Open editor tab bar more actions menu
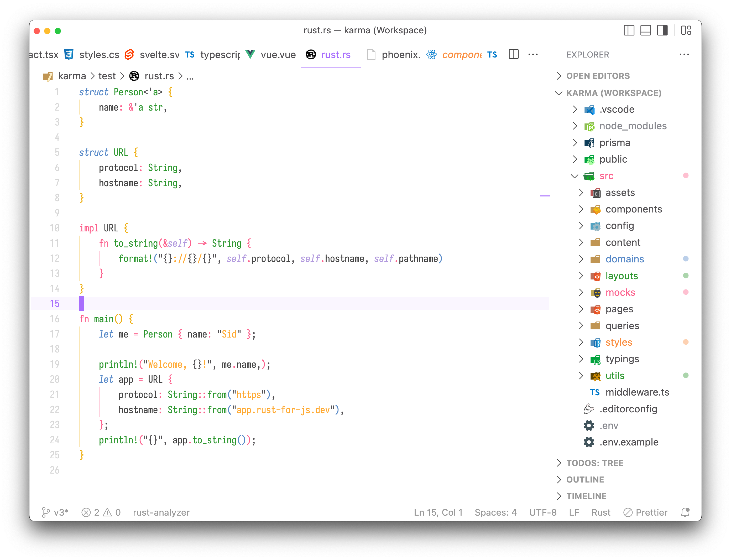 [533, 54]
